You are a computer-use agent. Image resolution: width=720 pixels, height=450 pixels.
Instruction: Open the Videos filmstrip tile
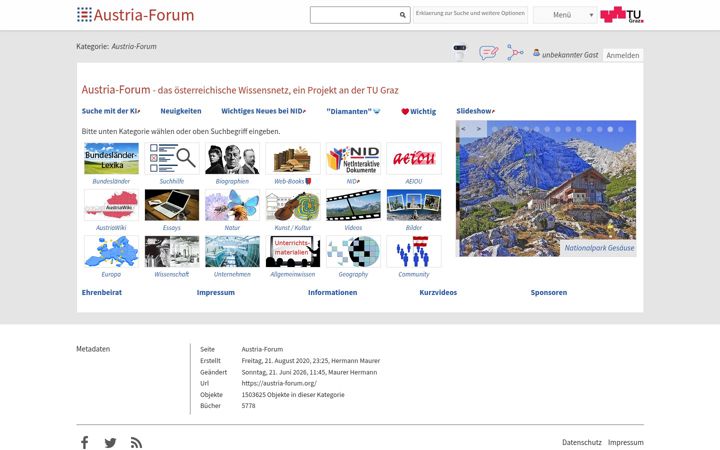(x=353, y=205)
